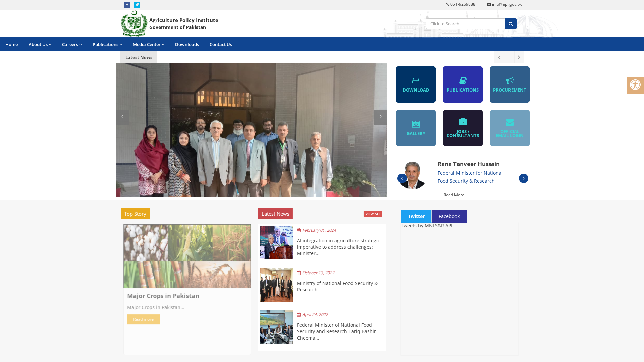Click the Top Story section heading

coord(135,214)
